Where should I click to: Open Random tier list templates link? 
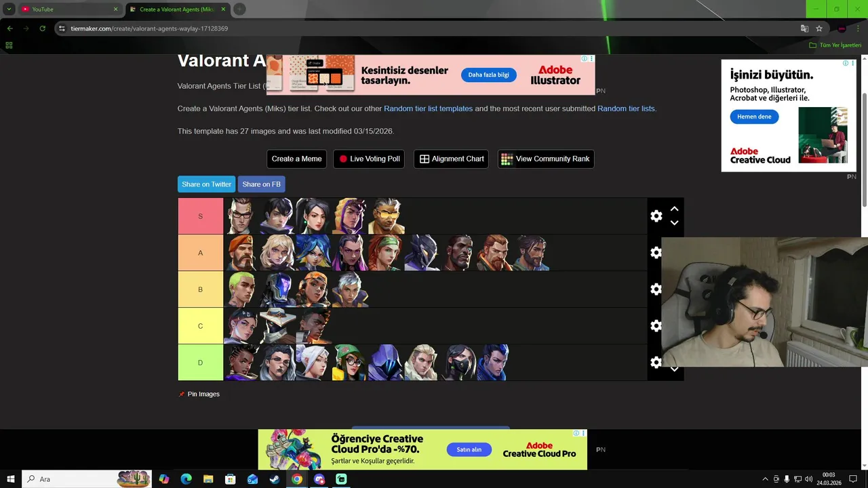tap(428, 108)
